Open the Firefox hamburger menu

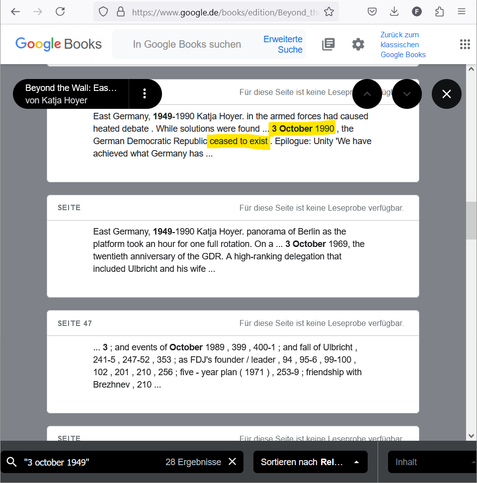(461, 12)
